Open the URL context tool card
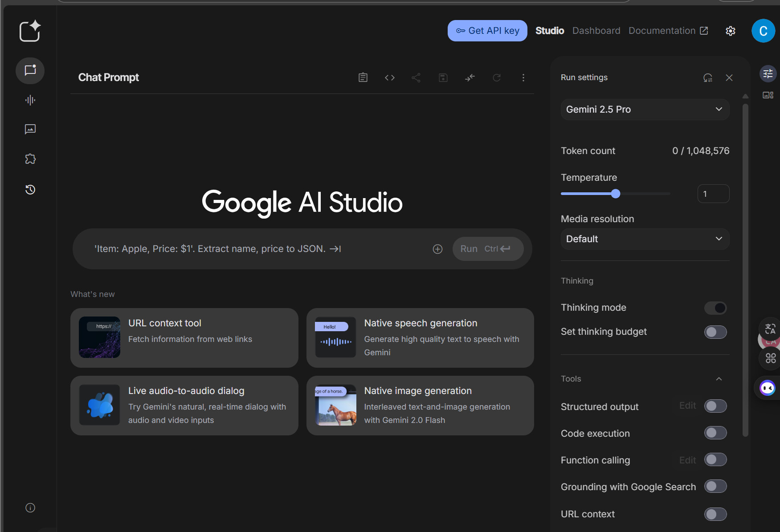Viewport: 780px width, 532px height. 184,338
